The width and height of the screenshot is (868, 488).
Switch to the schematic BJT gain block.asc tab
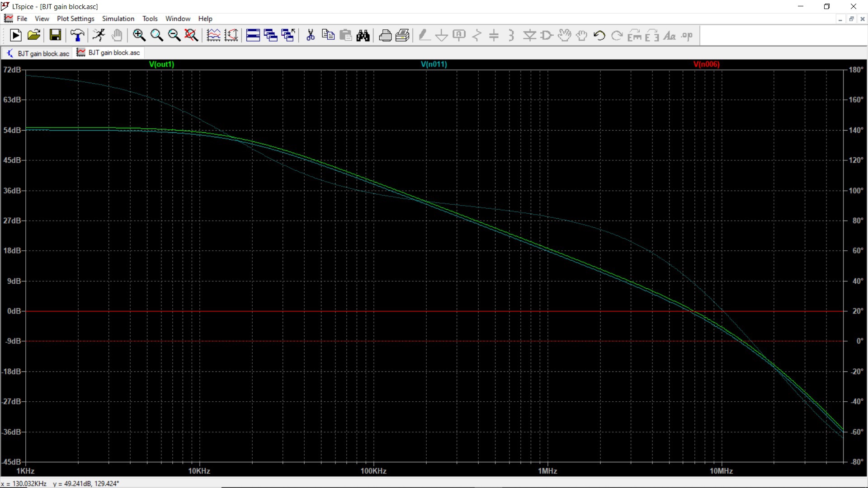pyautogui.click(x=38, y=53)
